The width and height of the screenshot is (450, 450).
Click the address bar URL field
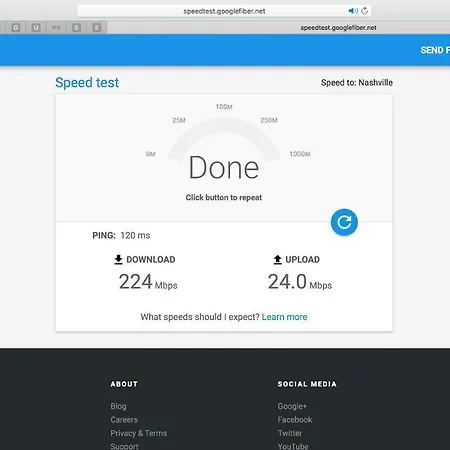224,11
